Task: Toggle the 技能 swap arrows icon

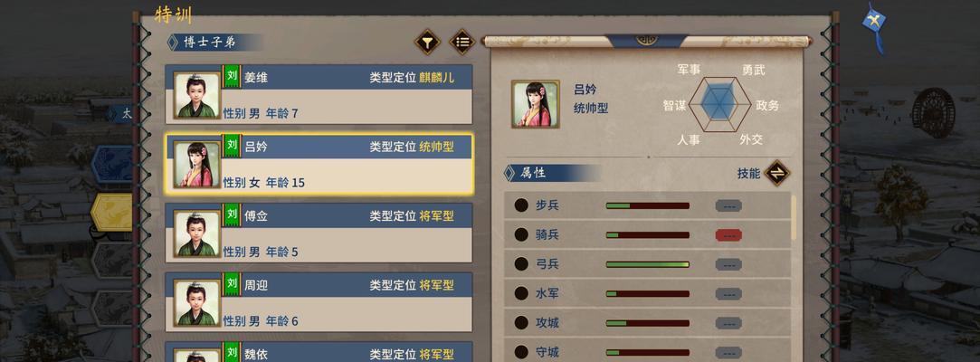Action: [x=777, y=173]
